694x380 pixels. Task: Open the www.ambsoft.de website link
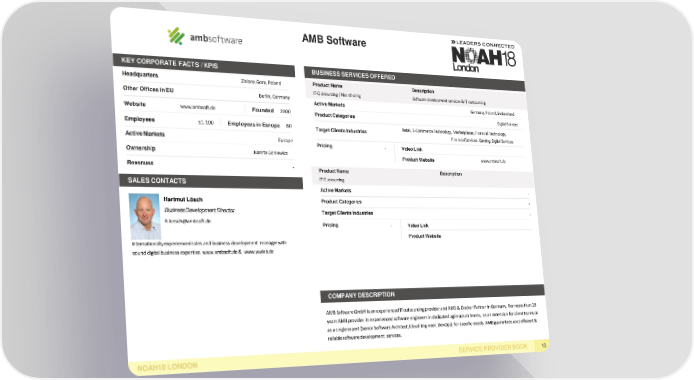pos(197,107)
